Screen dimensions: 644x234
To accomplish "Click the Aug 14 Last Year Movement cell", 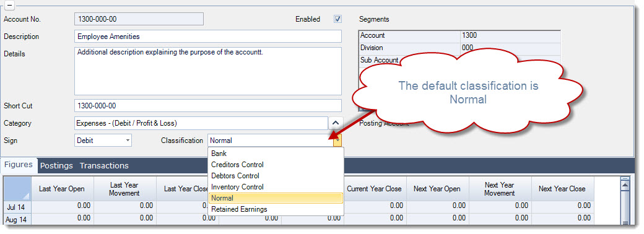I will click(x=124, y=219).
